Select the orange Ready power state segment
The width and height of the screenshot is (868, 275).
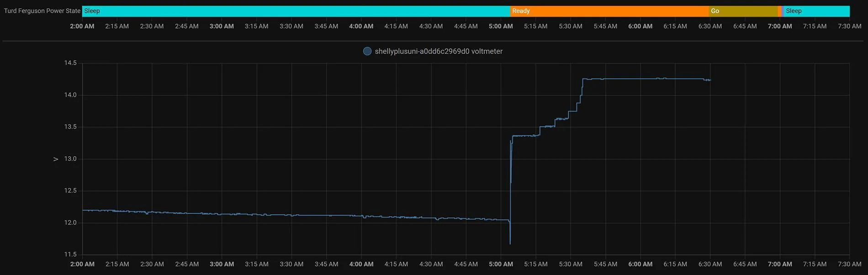[609, 11]
